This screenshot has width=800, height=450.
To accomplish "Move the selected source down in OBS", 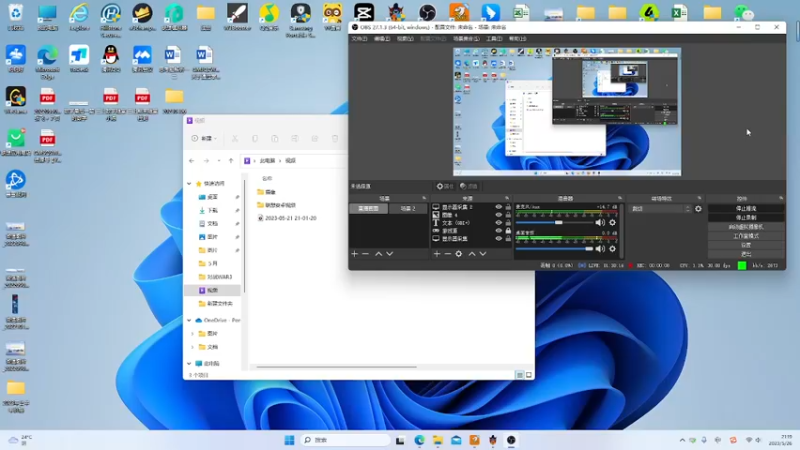I will click(483, 254).
